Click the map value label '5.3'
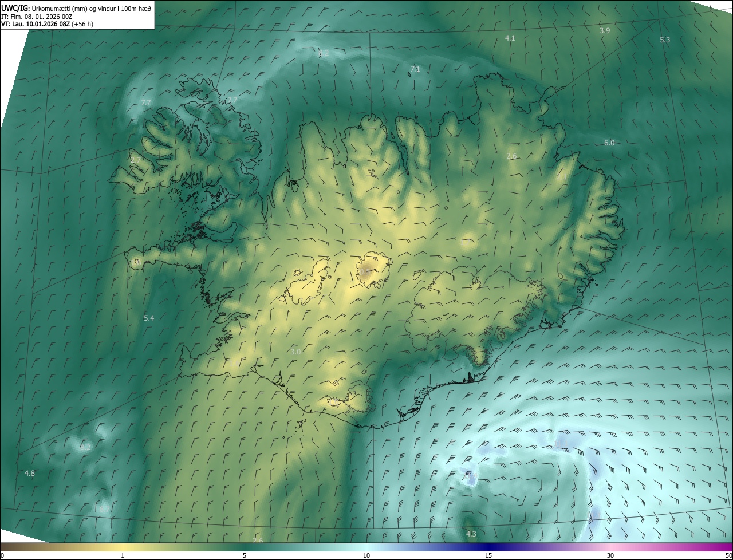This screenshot has height=560, width=733. [x=665, y=40]
